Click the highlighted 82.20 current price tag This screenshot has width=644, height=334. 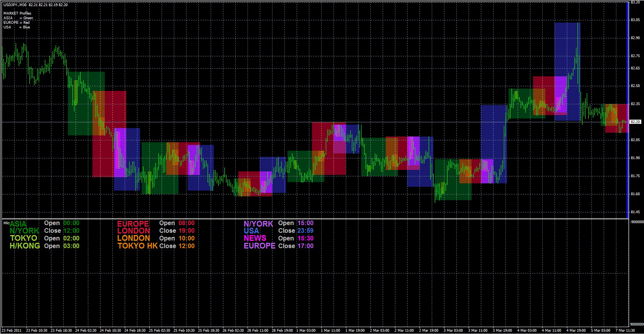click(635, 122)
